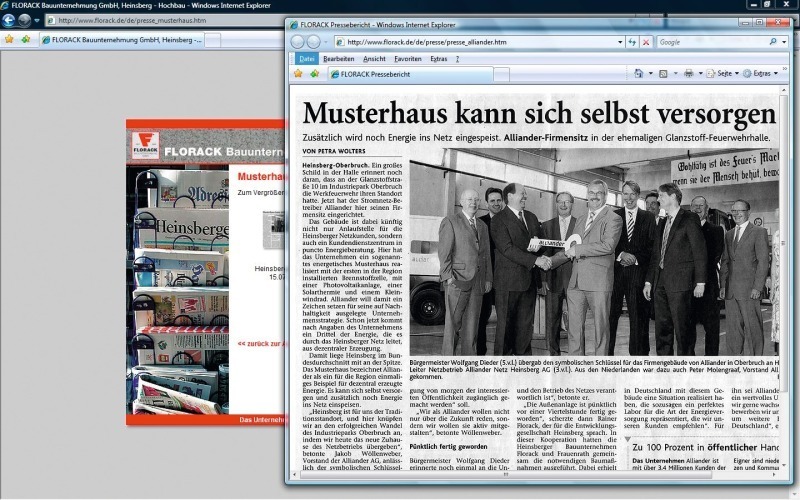Viewport: 800px width, 500px height.
Task: Click horizontal scrollbar at bottom of article
Action: pos(505,474)
